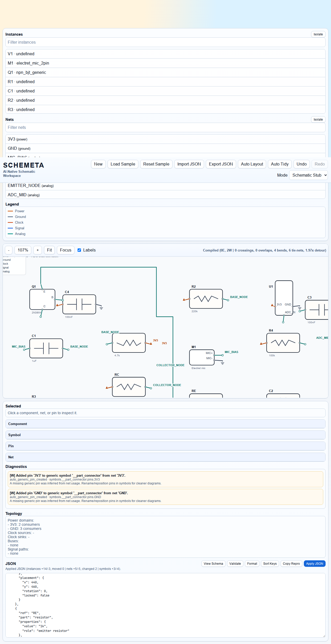Click the Filter instances input field
This screenshot has height=644, width=331.
point(165,42)
